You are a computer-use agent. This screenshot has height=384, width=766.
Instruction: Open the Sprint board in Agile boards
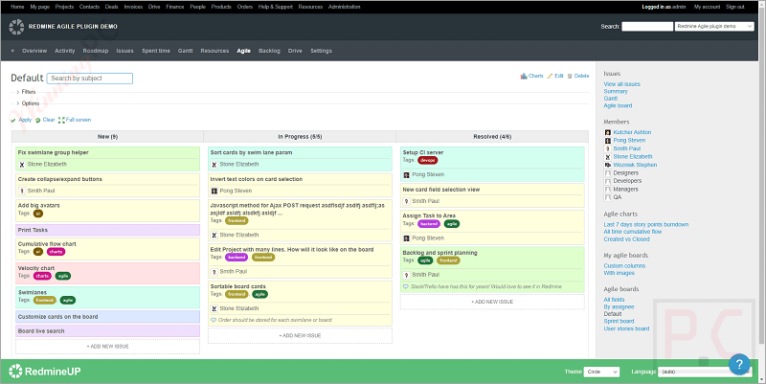pos(618,321)
